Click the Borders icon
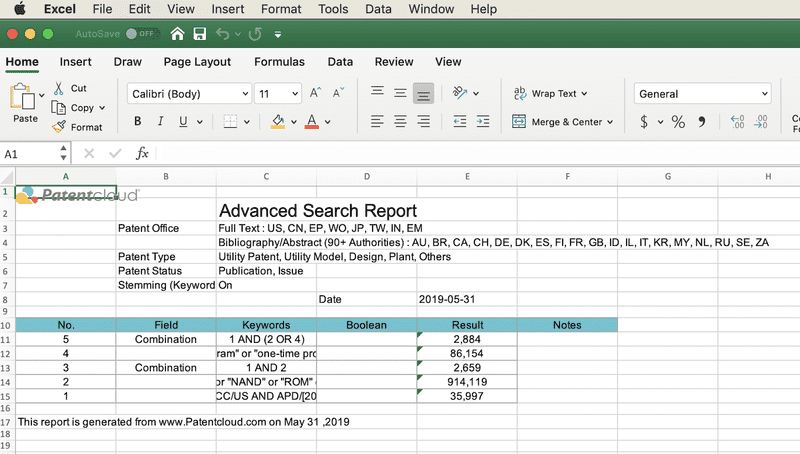This screenshot has height=454, width=800. [230, 121]
